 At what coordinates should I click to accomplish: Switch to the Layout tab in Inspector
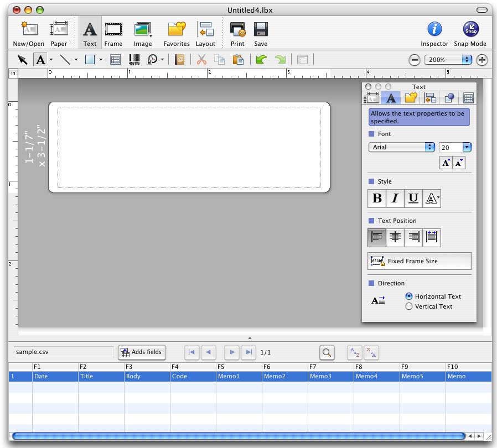[x=430, y=98]
